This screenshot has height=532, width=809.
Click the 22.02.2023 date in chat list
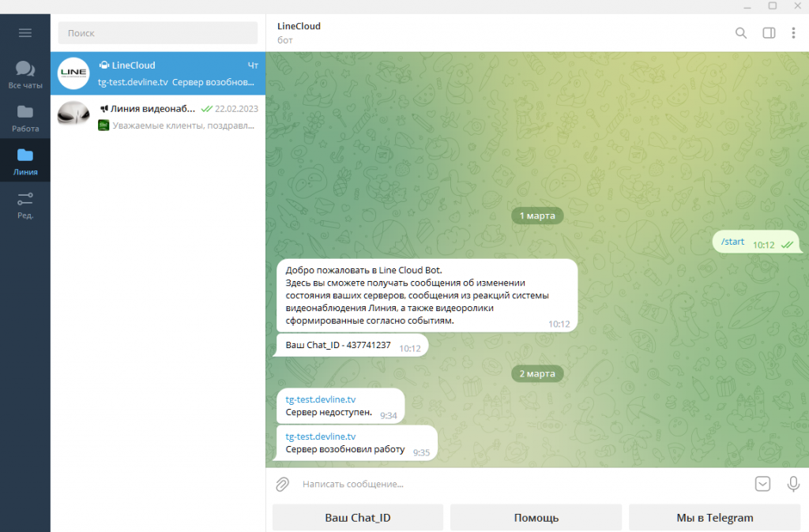coord(236,109)
